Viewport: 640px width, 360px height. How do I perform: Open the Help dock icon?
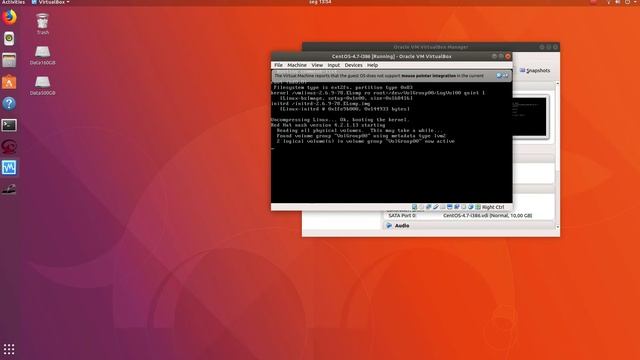(9, 104)
